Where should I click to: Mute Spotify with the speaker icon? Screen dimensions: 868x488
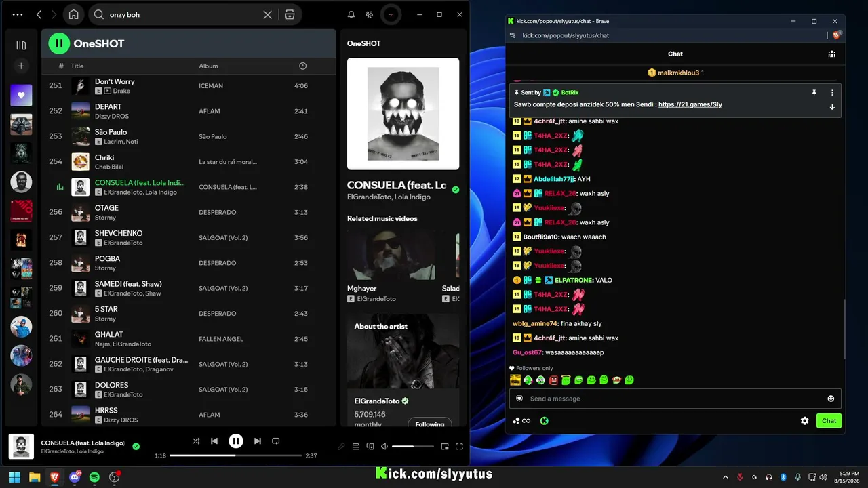[384, 447]
